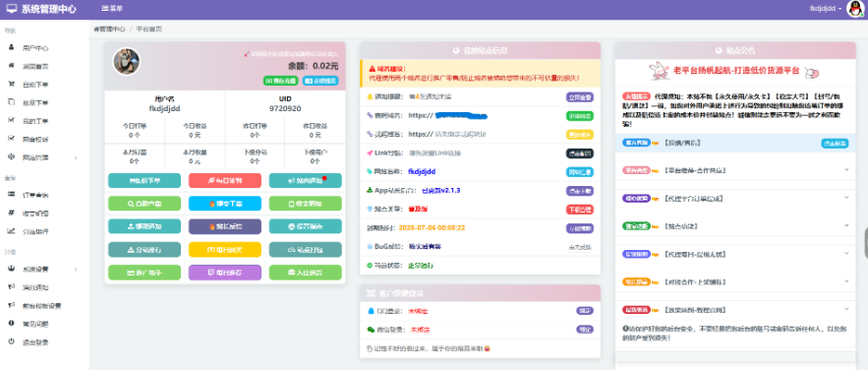
Task: Click the info icon for 常见问题
Action: click(x=11, y=324)
